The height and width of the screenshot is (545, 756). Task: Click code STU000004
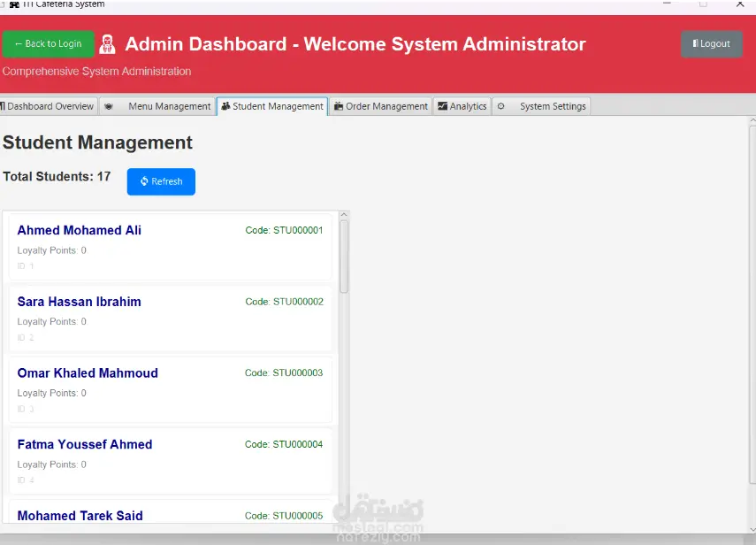284,444
